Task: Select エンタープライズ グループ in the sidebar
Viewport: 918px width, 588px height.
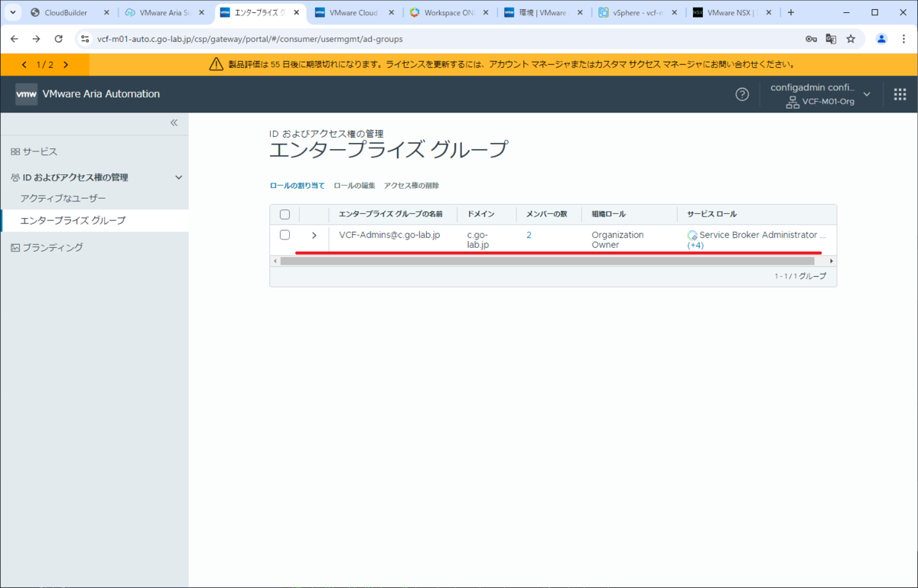Action: [94, 220]
